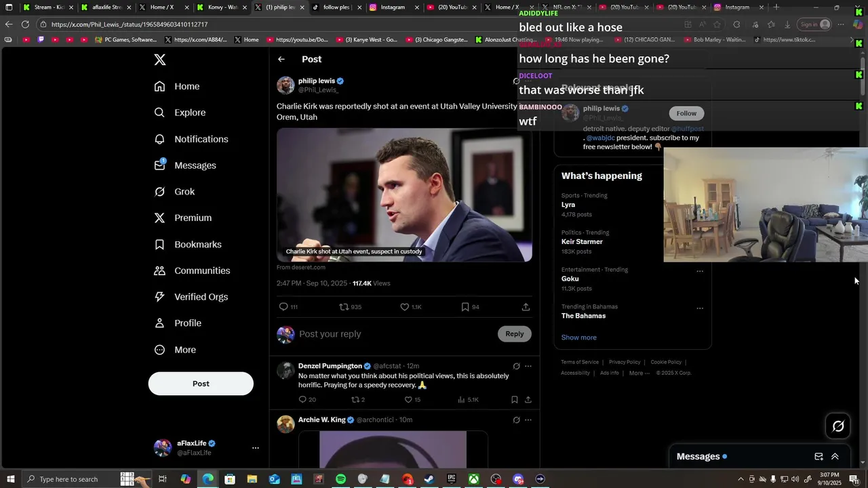Viewport: 868px width, 488px height.
Task: Compose new message in Messages drawer
Action: (818, 457)
